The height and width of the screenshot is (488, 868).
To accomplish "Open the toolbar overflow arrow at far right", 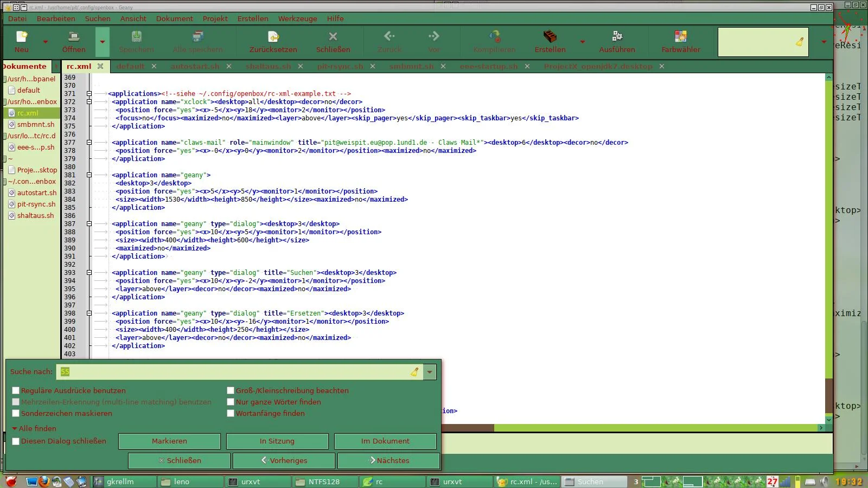I will 824,42.
